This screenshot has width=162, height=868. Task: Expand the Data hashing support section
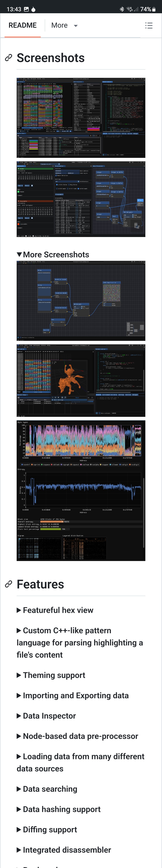point(59,809)
